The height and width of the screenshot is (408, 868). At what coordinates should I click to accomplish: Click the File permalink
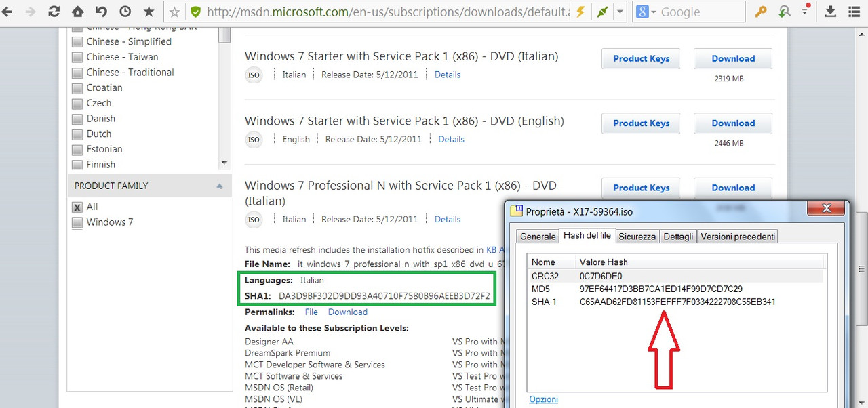311,312
